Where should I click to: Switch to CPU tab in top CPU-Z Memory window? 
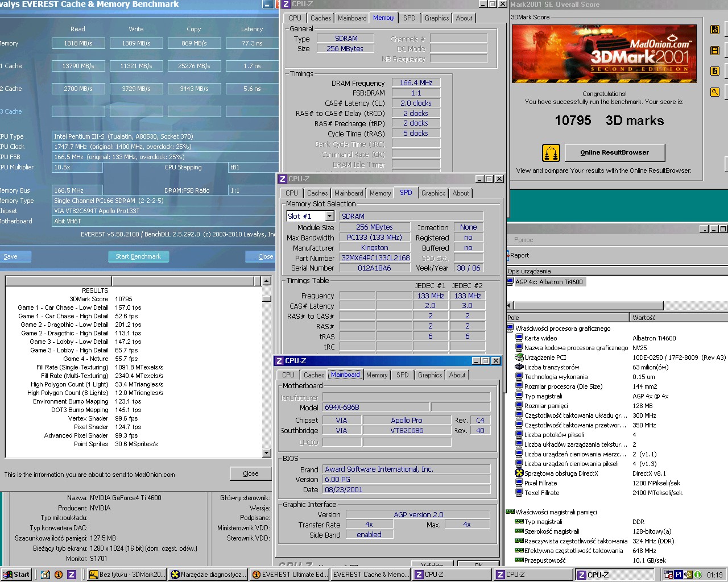(x=295, y=18)
